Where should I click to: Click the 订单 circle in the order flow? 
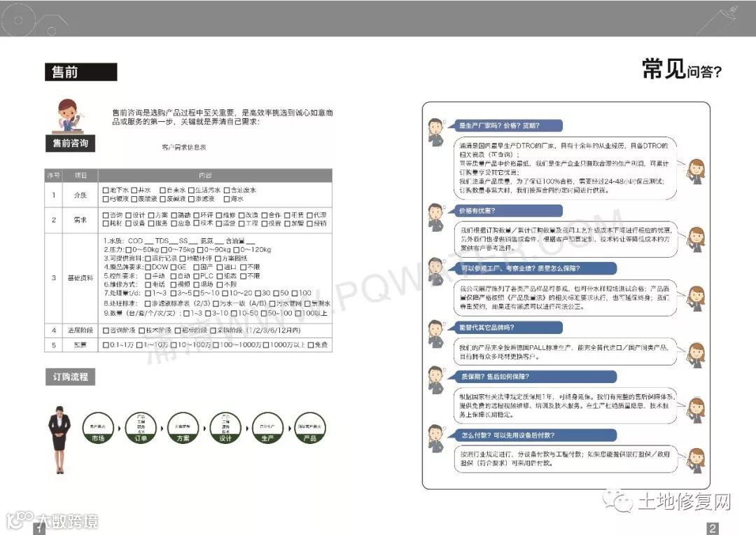tap(141, 429)
